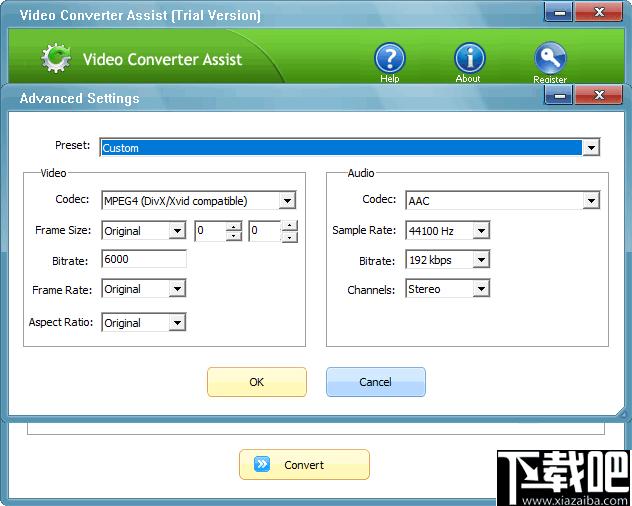Confirm settings with the OK button
The height and width of the screenshot is (506, 632).
click(257, 382)
